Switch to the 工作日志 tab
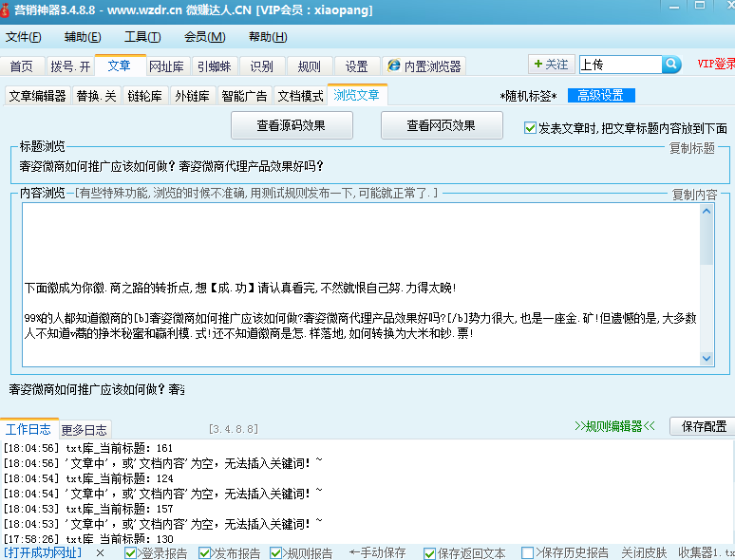The image size is (735, 560). pyautogui.click(x=28, y=429)
